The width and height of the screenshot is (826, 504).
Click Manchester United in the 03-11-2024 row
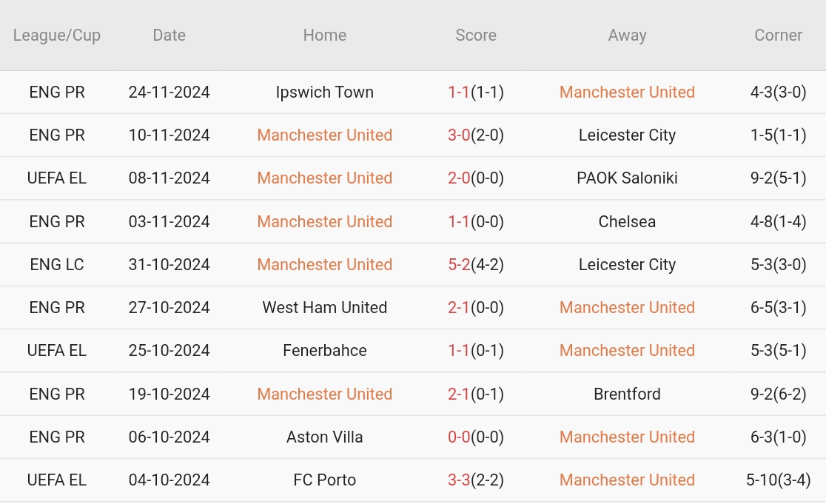coord(324,221)
